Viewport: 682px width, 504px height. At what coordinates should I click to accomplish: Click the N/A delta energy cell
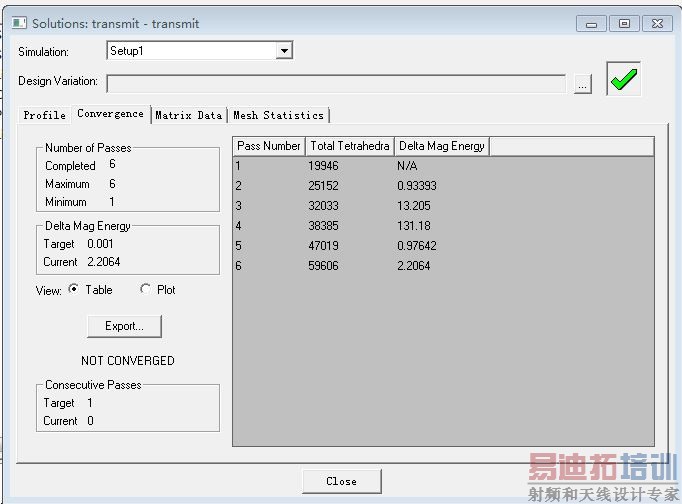407,166
